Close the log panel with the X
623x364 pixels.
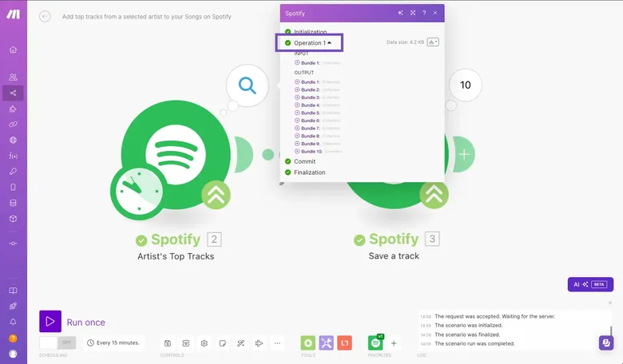(x=610, y=303)
